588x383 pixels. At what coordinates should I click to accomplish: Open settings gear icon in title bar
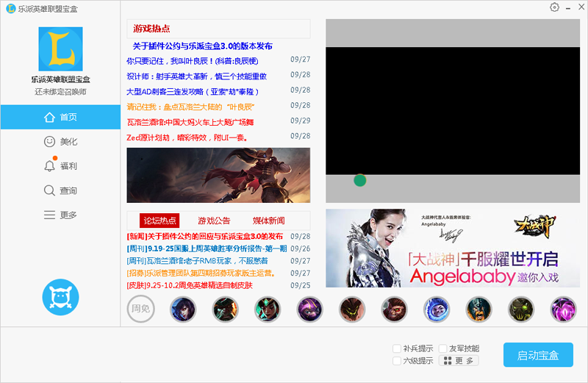pyautogui.click(x=554, y=7)
